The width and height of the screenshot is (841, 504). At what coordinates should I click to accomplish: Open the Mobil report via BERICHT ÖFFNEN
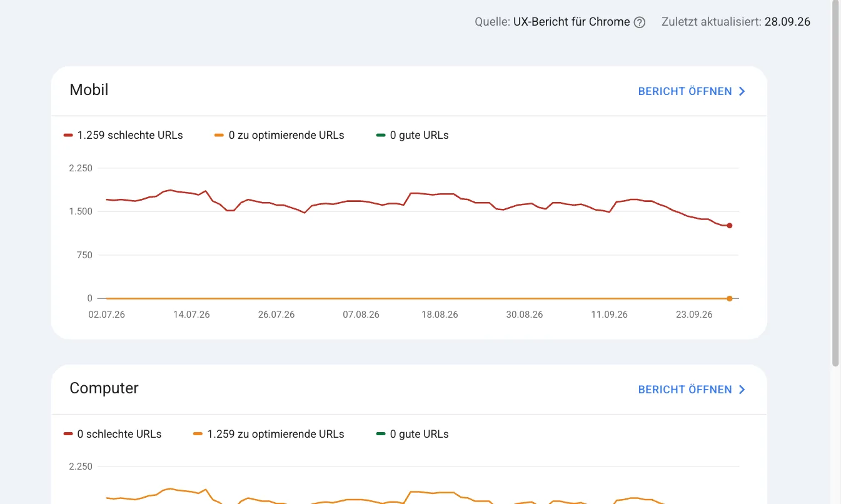click(x=692, y=91)
